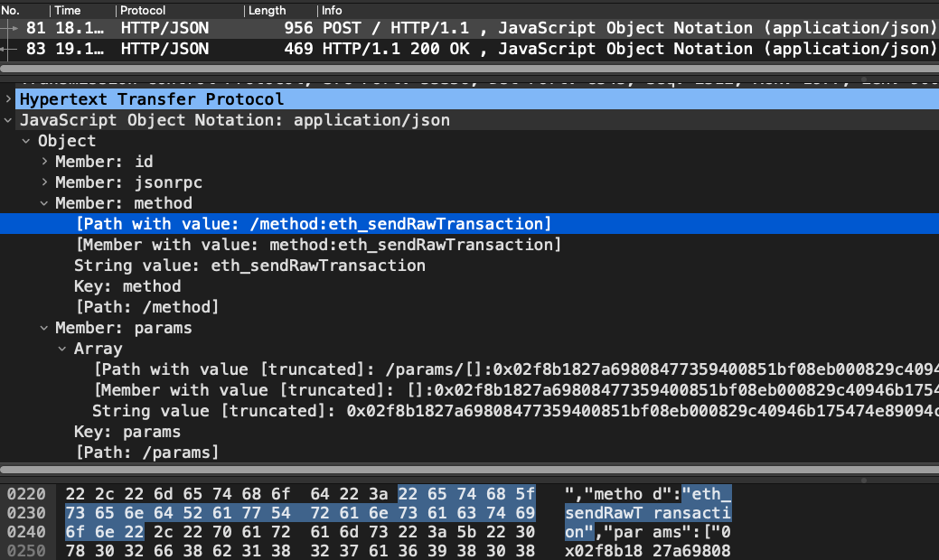This screenshot has width=939, height=560.
Task: Expand the Member: jsonrpc tree entry
Action: coord(43,182)
